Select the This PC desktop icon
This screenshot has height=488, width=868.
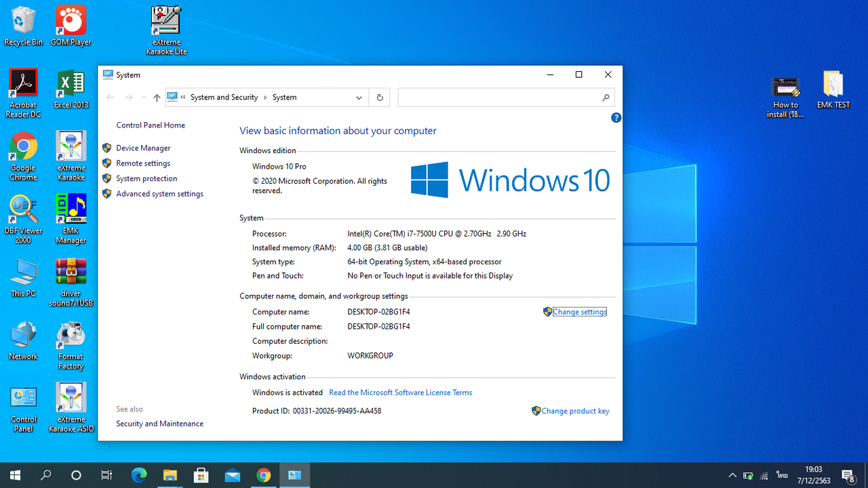coord(23,278)
